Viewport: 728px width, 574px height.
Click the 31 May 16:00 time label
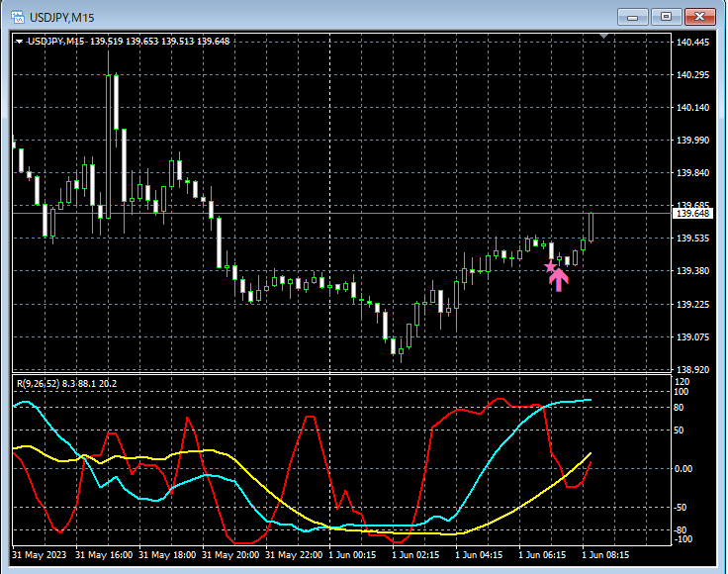104,555
